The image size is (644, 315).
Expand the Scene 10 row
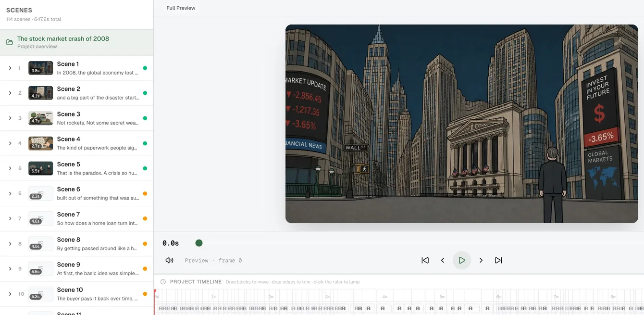click(x=10, y=294)
